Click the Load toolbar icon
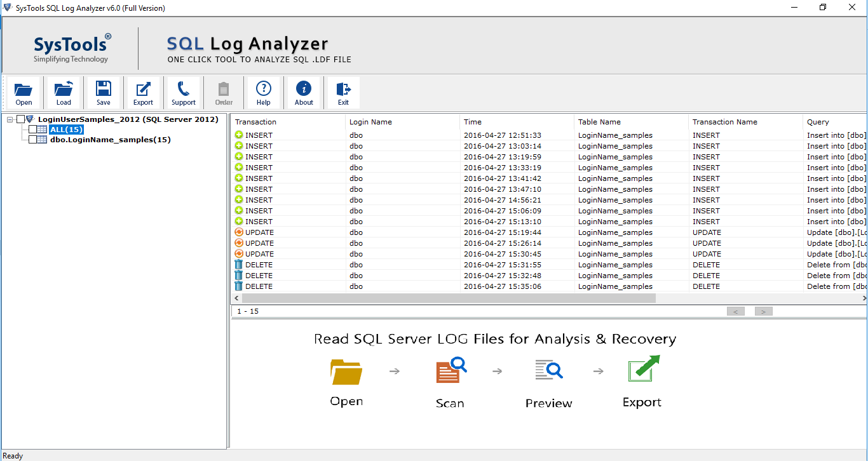This screenshot has height=461, width=868. point(64,93)
